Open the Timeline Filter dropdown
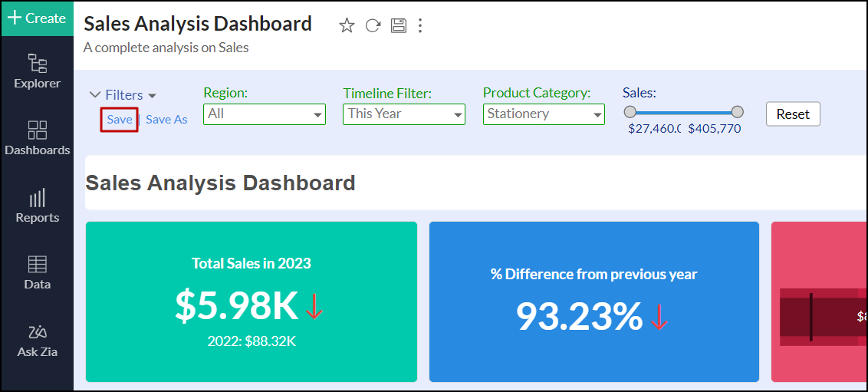This screenshot has height=392, width=868. pos(404,114)
